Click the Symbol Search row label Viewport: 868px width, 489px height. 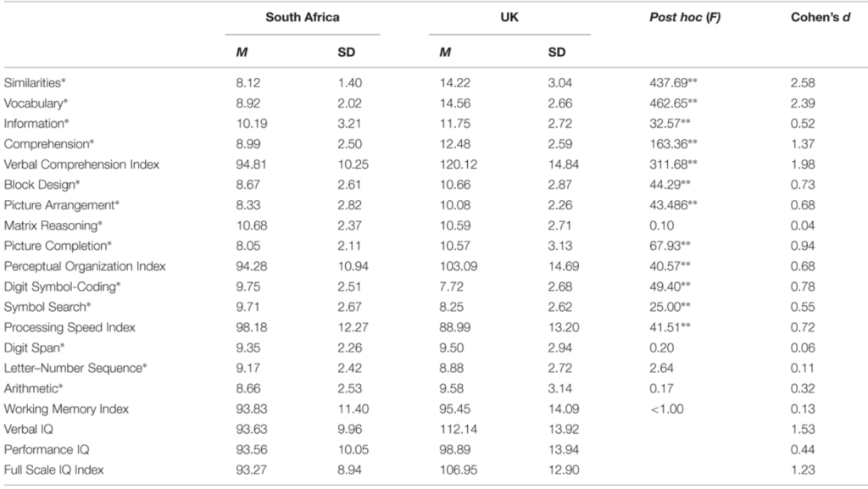(42, 307)
